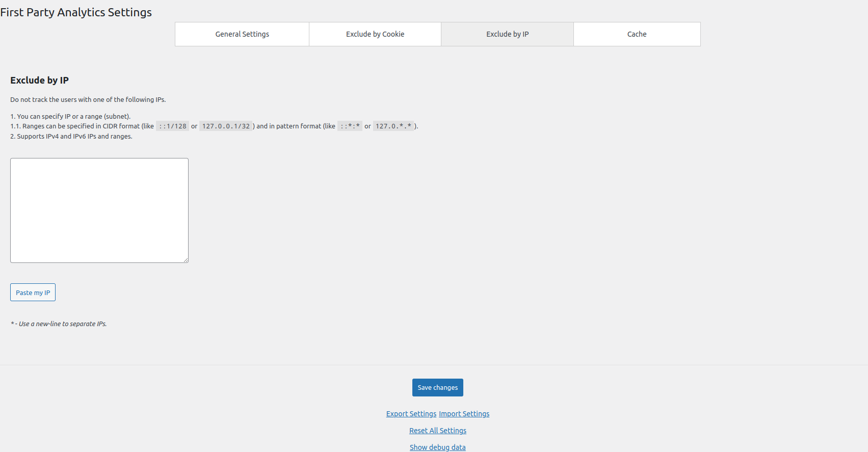
Task: Click the 127.0.0.1/32 example code
Action: (x=226, y=126)
